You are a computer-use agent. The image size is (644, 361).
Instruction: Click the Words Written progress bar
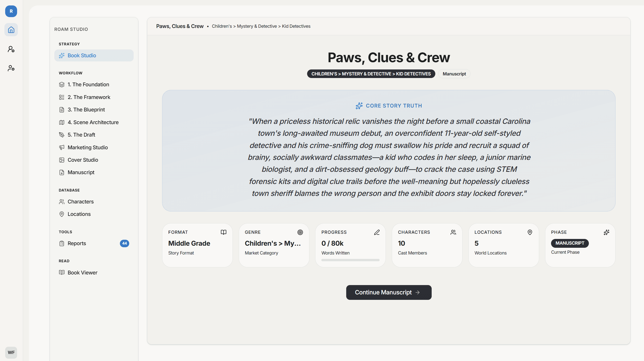click(350, 260)
